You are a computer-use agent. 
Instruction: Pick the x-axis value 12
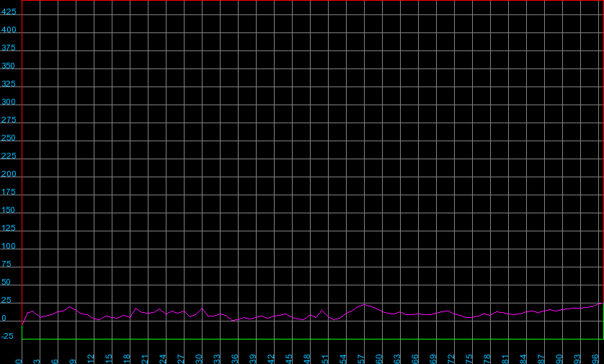pos(91,359)
